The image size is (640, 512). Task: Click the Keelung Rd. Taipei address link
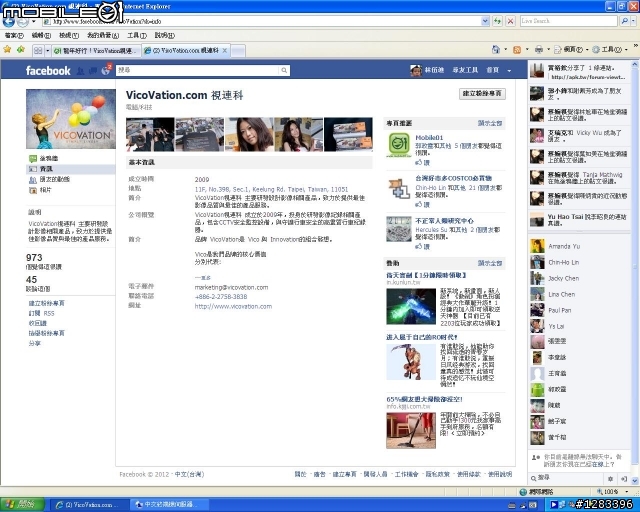[x=271, y=189]
